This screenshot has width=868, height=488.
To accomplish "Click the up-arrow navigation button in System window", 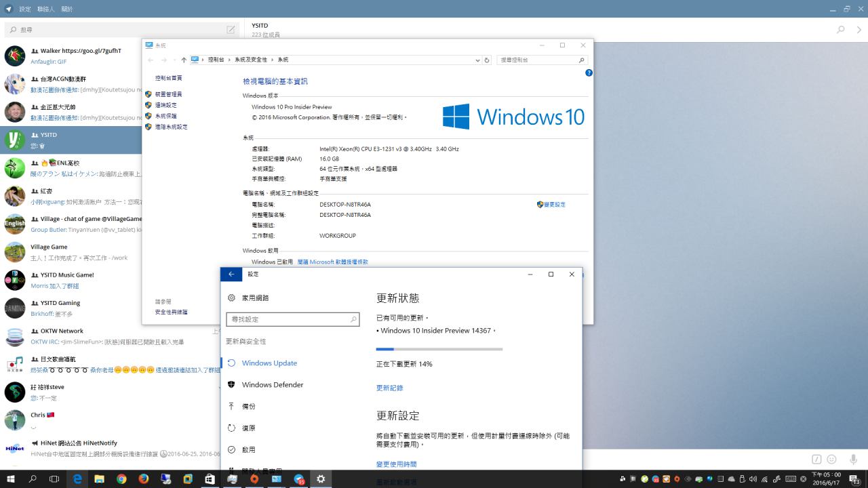I will click(184, 60).
